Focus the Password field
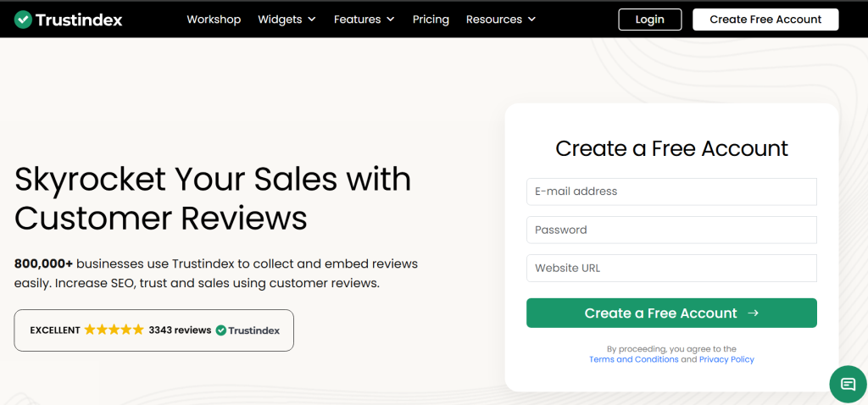This screenshot has width=868, height=405. [x=671, y=230]
